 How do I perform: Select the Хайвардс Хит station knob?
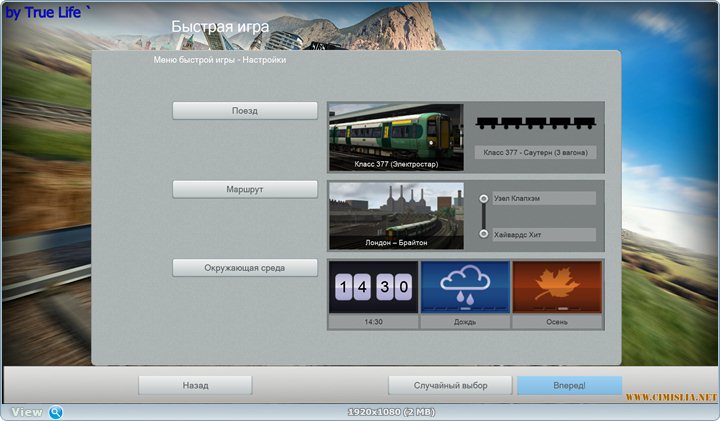pos(484,234)
